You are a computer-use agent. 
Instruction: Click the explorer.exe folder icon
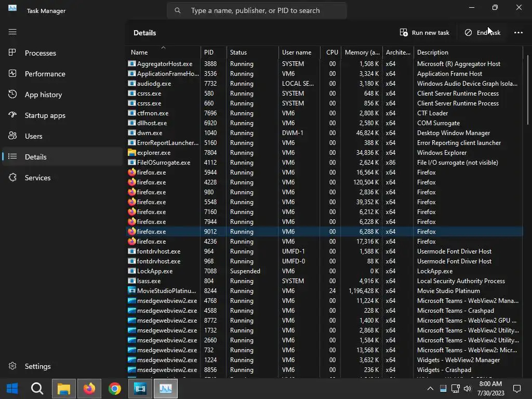pyautogui.click(x=131, y=153)
